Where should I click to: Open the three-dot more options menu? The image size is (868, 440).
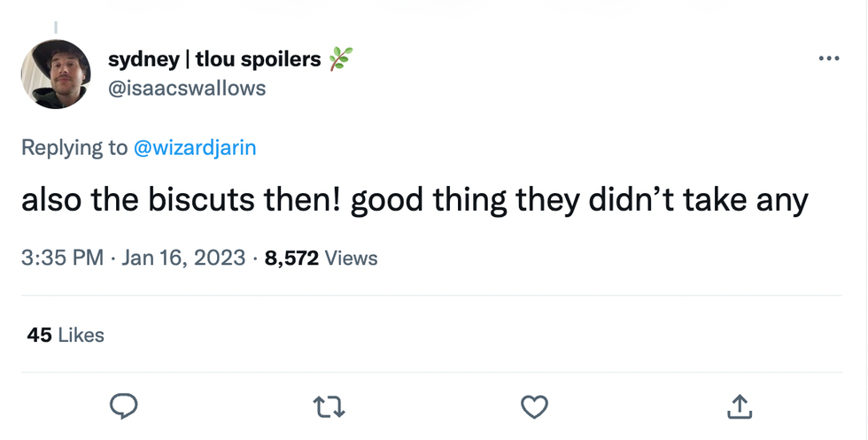[828, 58]
